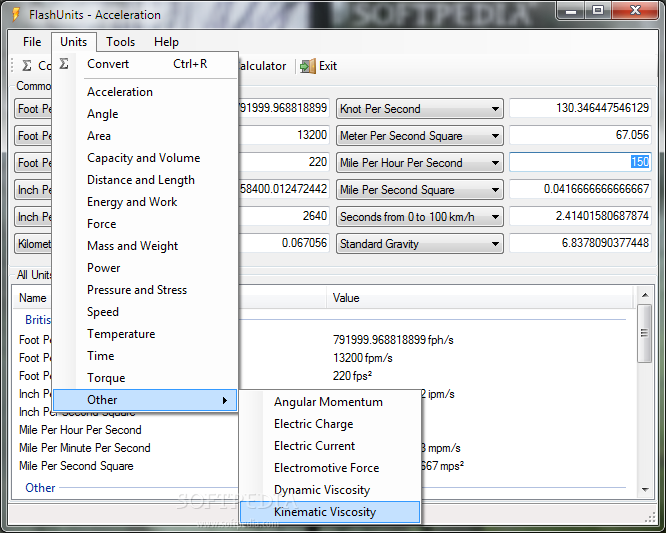Select Torque in the Units menu
Image resolution: width=666 pixels, height=533 pixels.
145,378
